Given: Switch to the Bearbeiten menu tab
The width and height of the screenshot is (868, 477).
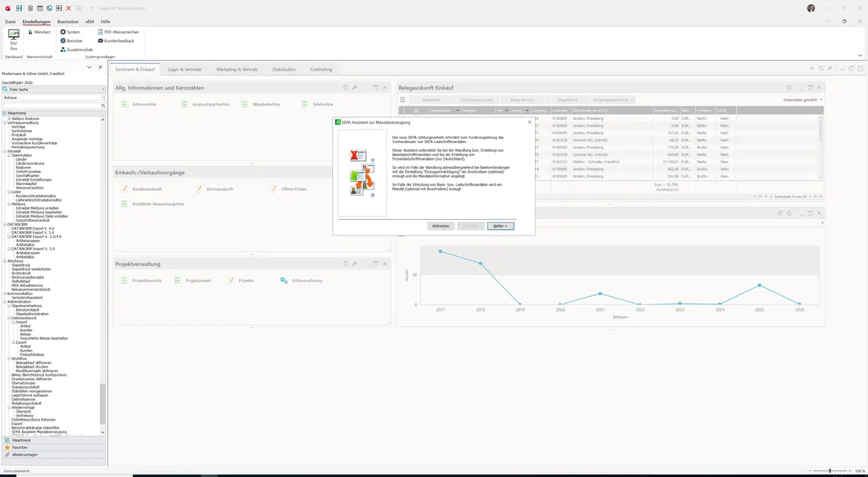Looking at the screenshot, I should [68, 22].
